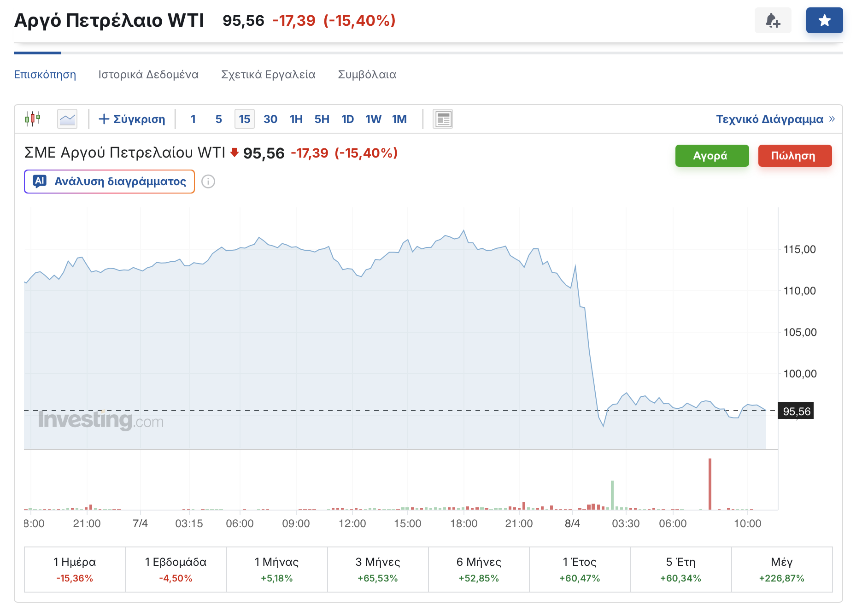Select the area chart type icon

(67, 119)
